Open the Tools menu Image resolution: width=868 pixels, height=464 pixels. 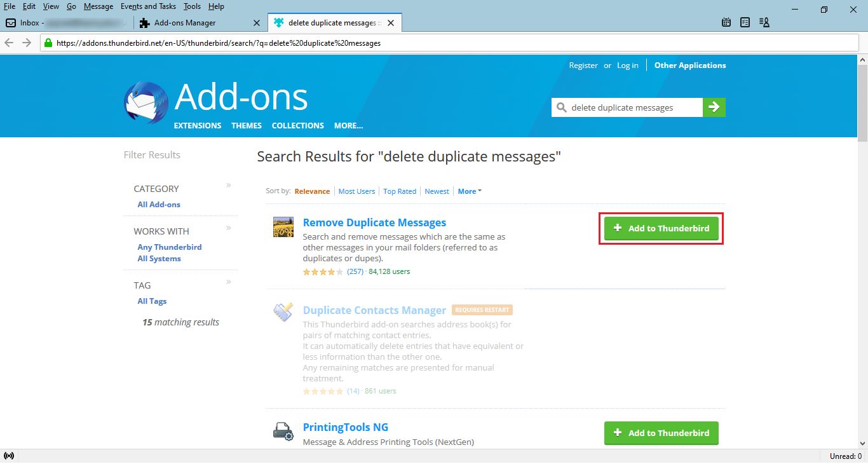coord(191,6)
